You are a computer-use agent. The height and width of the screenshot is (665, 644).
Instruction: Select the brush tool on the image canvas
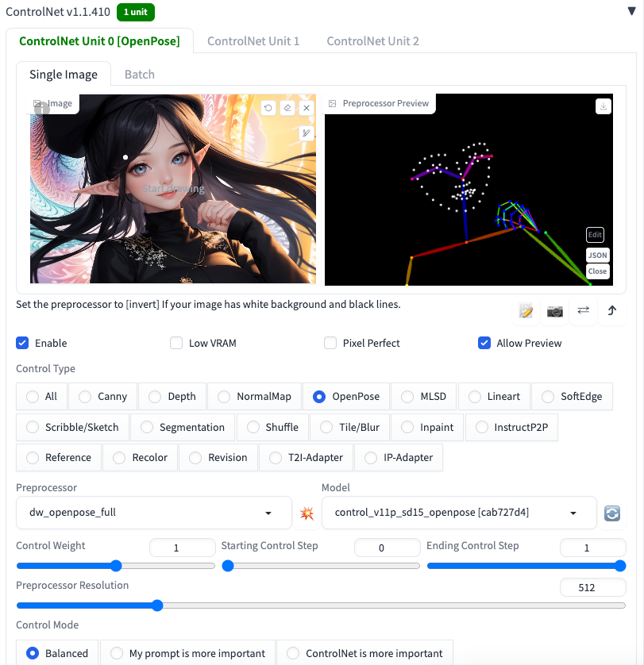(307, 133)
